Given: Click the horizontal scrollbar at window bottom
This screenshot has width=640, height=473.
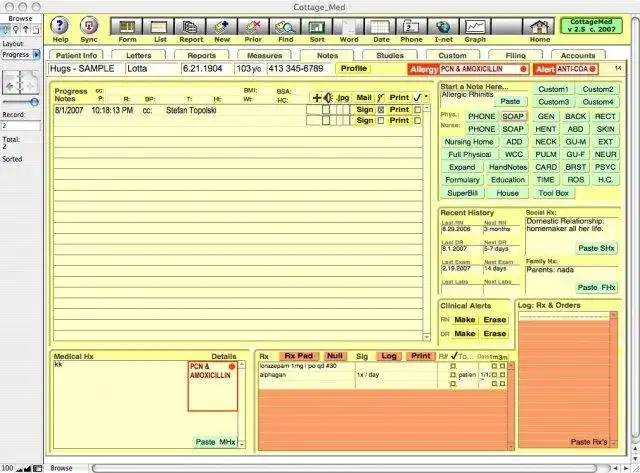Looking at the screenshot, I should pyautogui.click(x=346, y=468).
